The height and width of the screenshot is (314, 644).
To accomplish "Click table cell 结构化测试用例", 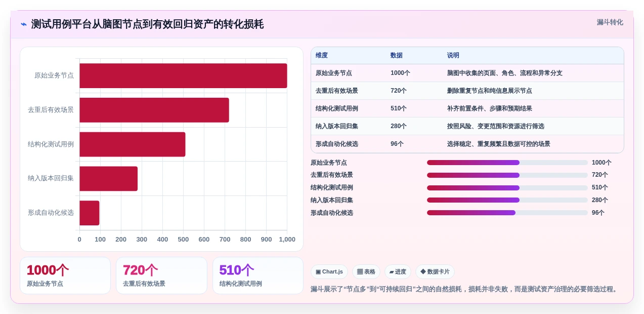I will (337, 108).
